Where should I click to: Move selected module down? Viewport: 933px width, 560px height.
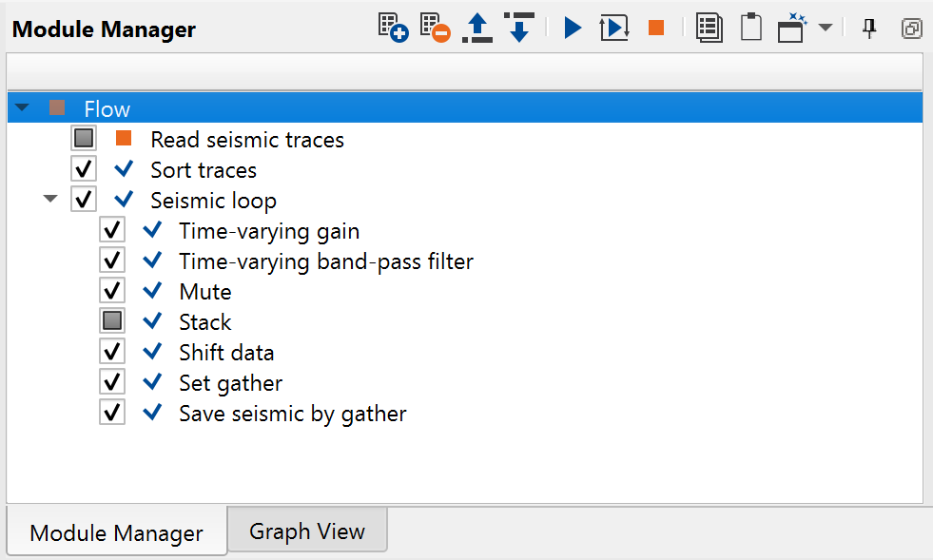coord(518,28)
